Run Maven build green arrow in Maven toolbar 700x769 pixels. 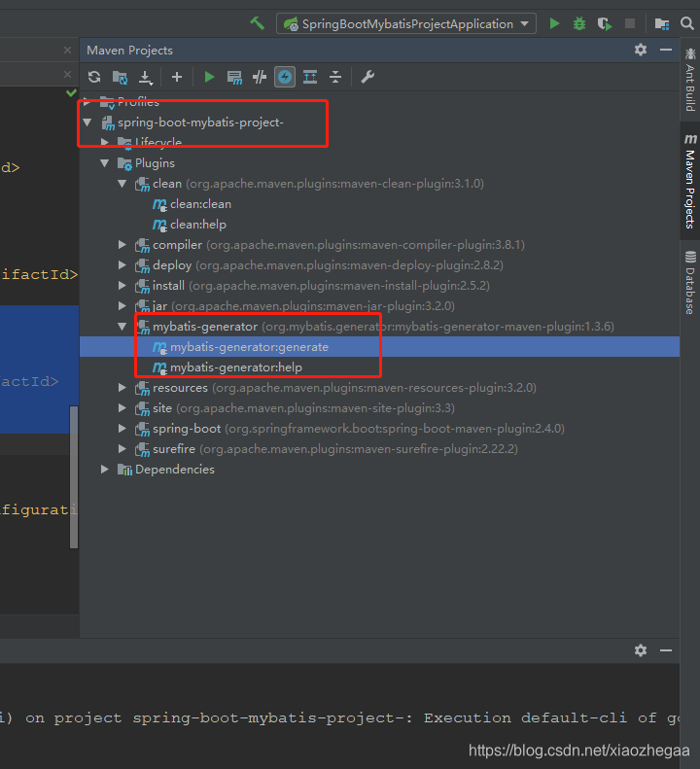click(x=209, y=77)
